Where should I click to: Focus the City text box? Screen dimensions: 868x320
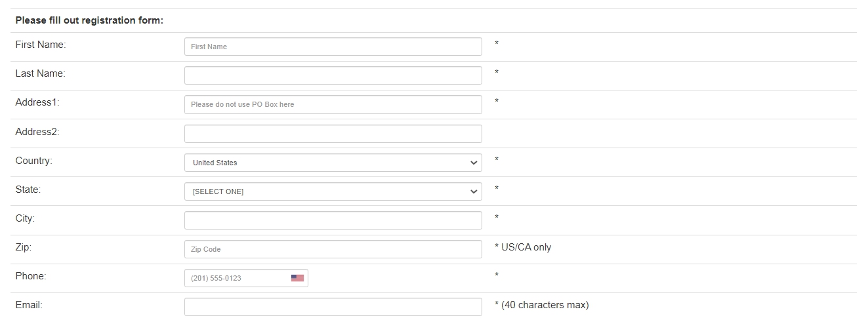333,220
